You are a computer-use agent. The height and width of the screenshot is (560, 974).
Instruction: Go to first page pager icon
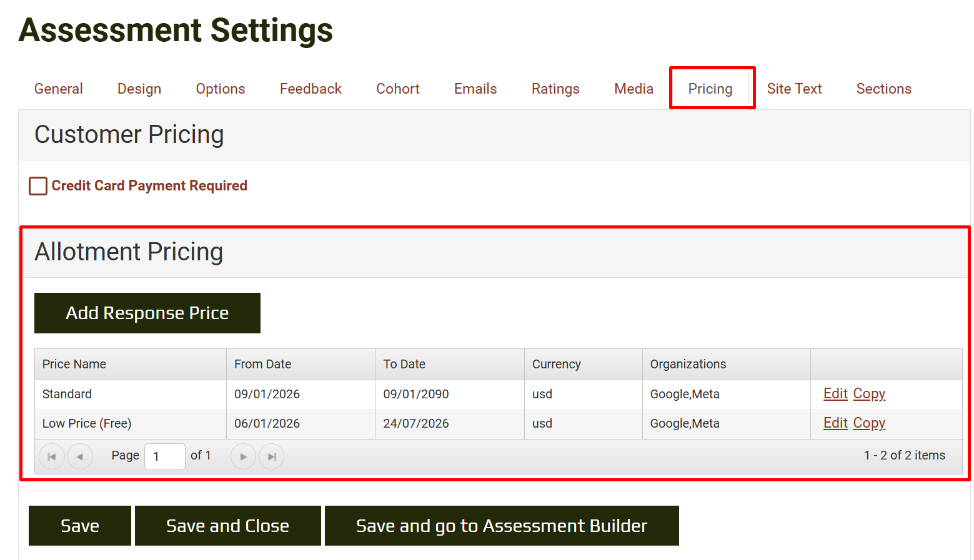(x=52, y=456)
